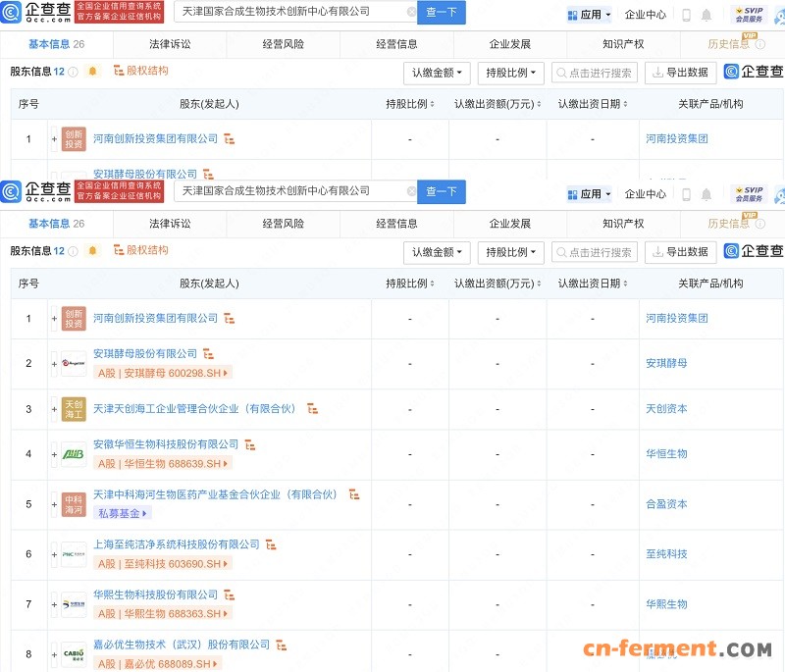Open related institution 华熙生物
The width and height of the screenshot is (785, 672).
coord(666,604)
